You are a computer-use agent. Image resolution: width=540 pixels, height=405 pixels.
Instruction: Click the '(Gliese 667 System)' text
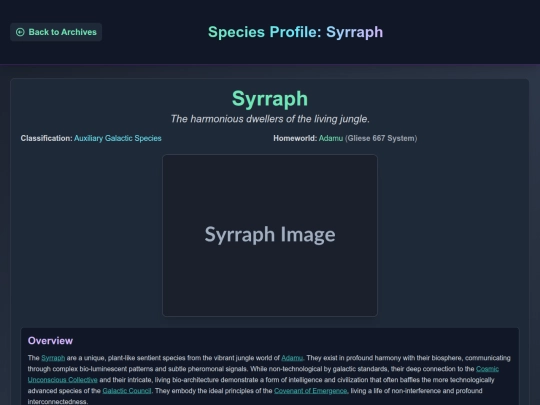pyautogui.click(x=381, y=138)
